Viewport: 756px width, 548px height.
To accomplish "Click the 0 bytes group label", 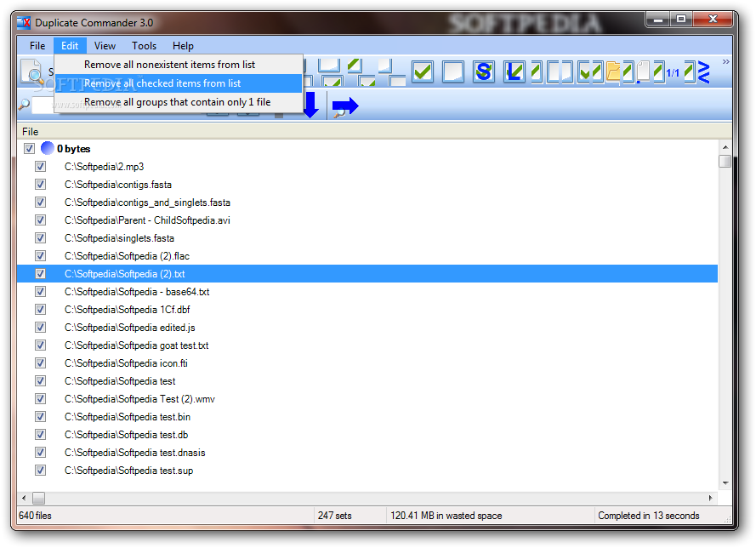I will tap(74, 149).
